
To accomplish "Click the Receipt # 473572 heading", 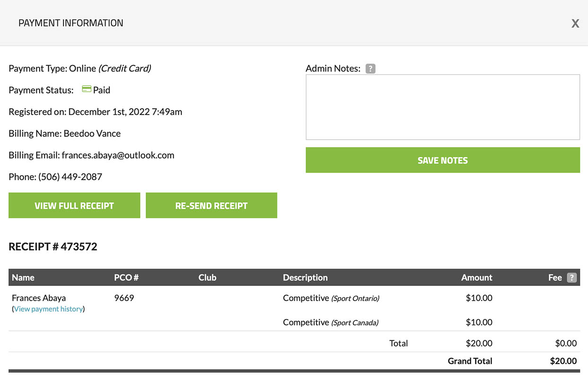I will 53,247.
